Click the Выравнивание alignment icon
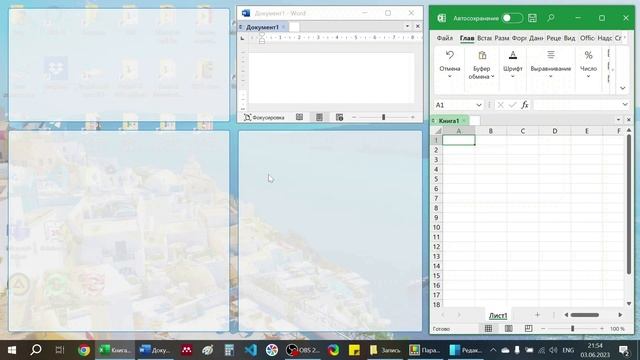Image resolution: width=640 pixels, height=360 pixels. click(x=551, y=55)
